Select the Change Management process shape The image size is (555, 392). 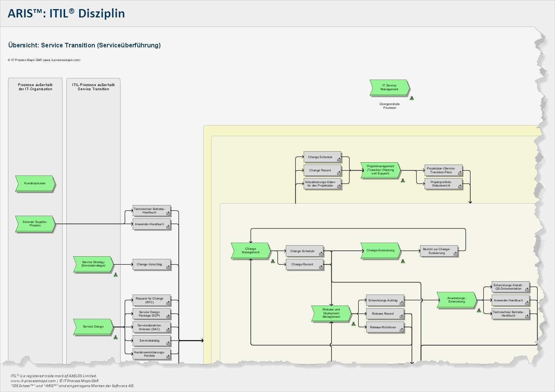pyautogui.click(x=251, y=251)
